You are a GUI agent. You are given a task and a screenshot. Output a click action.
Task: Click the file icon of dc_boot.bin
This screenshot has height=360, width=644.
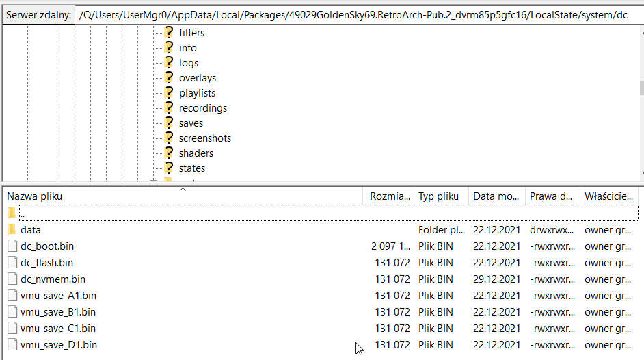pyautogui.click(x=12, y=246)
